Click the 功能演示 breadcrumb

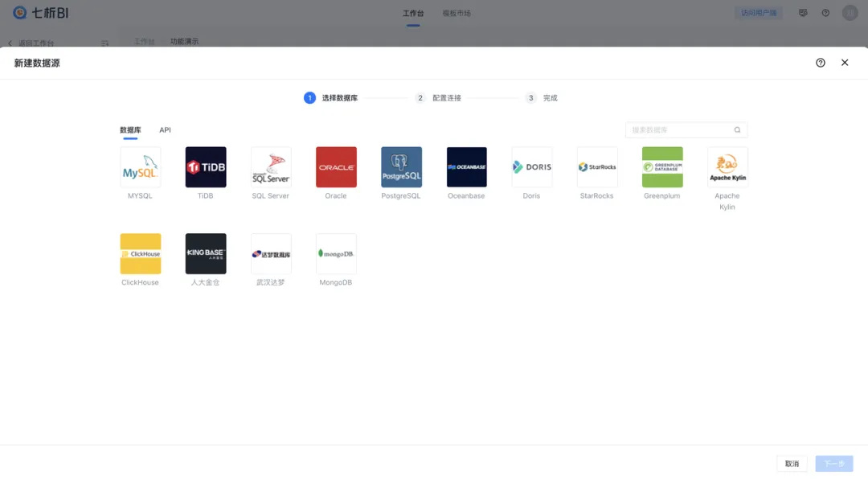click(184, 42)
